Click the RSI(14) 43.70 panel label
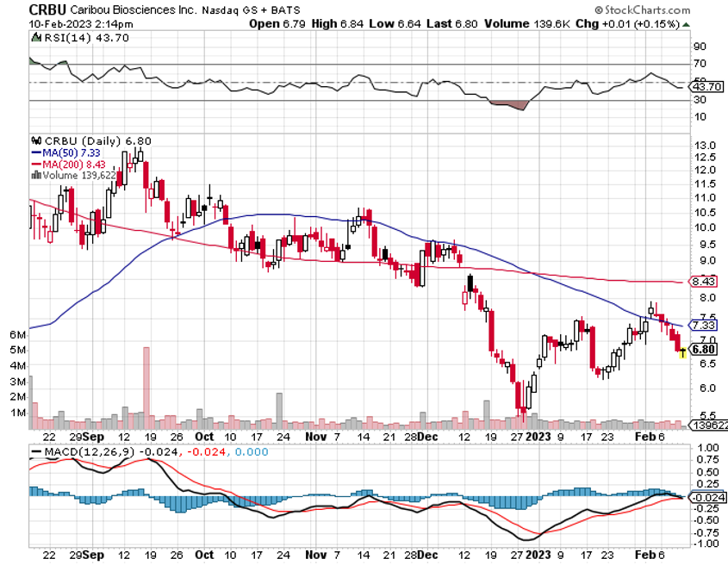This screenshot has height=565, width=728. (x=86, y=38)
